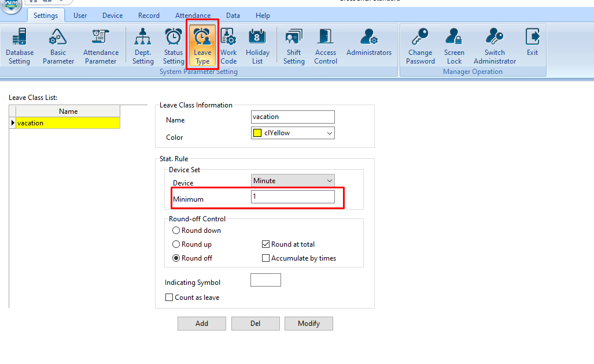Switch to the Data tab
Screen dimensions: 594x364
pyautogui.click(x=233, y=16)
